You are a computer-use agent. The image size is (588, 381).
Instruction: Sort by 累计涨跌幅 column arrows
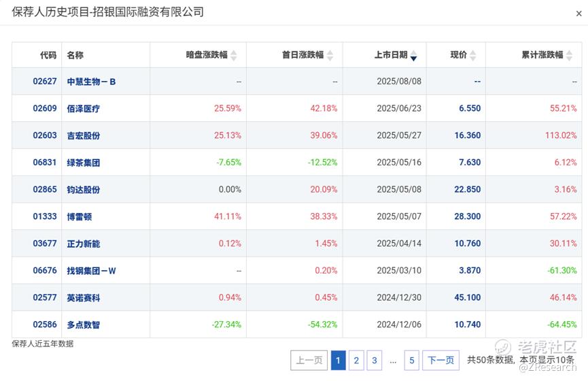click(569, 56)
